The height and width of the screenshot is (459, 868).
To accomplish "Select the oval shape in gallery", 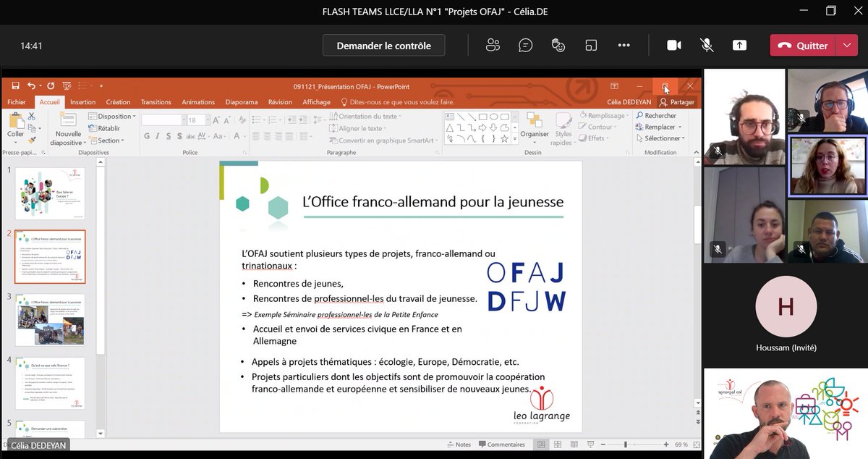I will pyautogui.click(x=494, y=116).
